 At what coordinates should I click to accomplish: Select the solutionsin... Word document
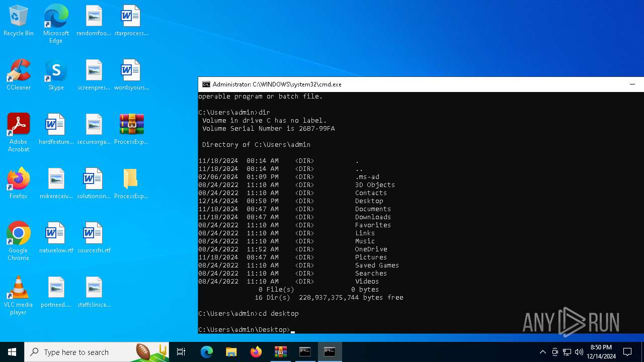pos(94,184)
